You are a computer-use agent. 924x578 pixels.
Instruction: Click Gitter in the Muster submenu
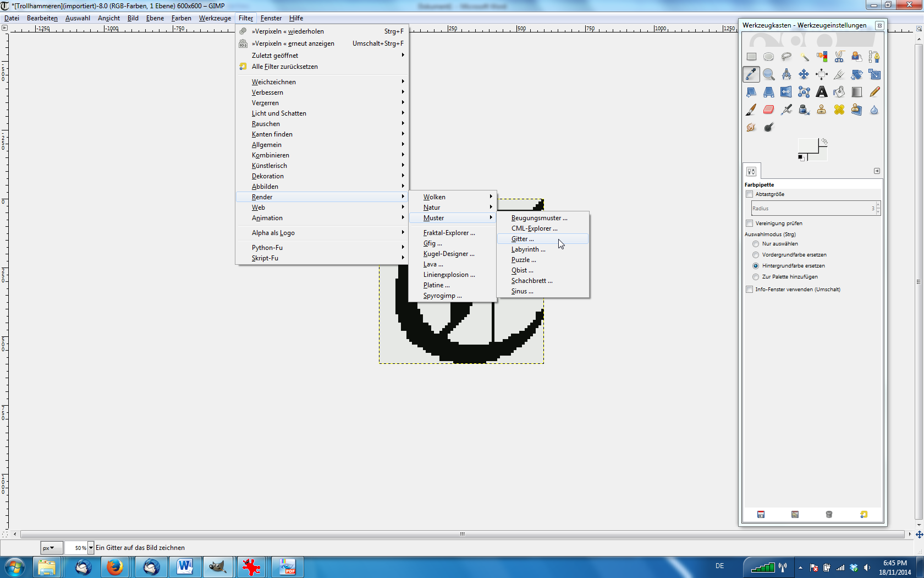pyautogui.click(x=522, y=239)
